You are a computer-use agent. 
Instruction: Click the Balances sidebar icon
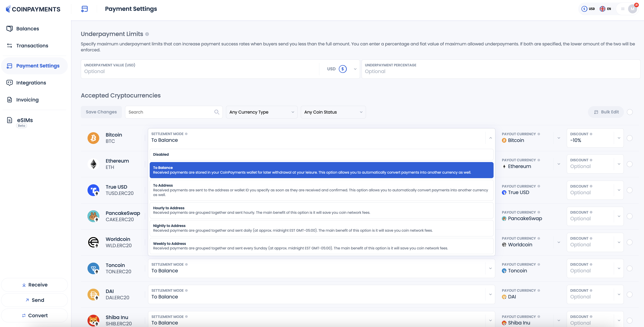pyautogui.click(x=10, y=28)
